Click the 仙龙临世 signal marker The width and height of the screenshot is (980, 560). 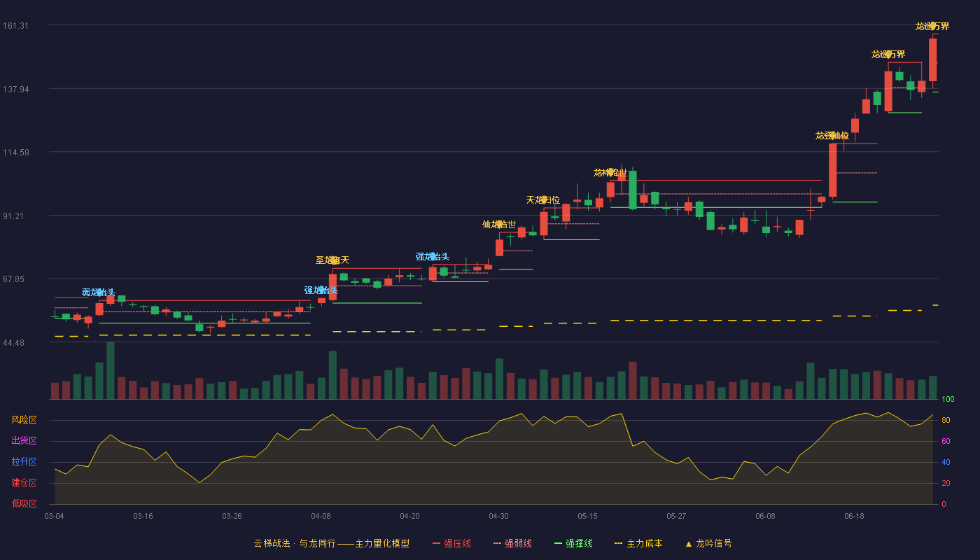click(499, 225)
